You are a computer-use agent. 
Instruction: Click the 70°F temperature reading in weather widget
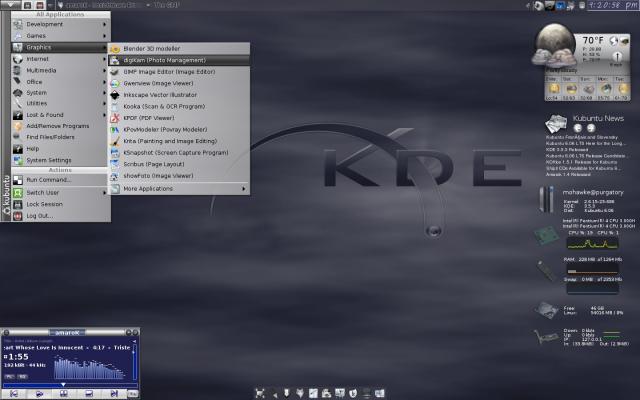click(x=593, y=40)
